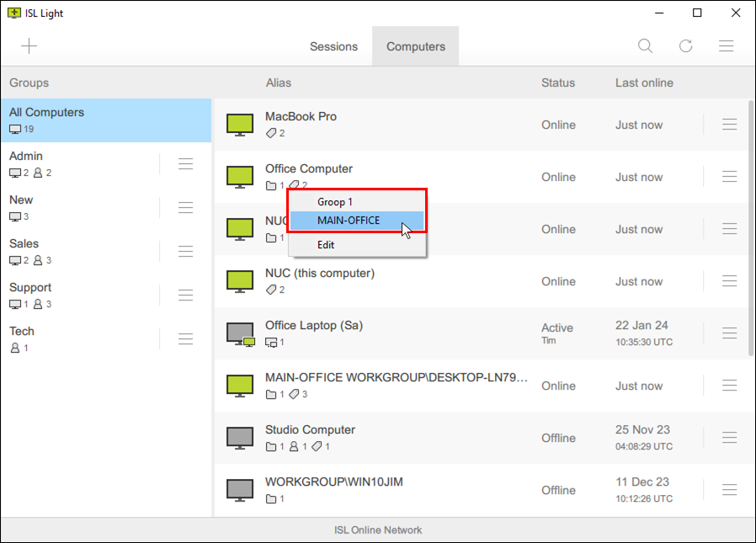Switch to the Sessions tab
This screenshot has height=543, width=756.
point(333,46)
